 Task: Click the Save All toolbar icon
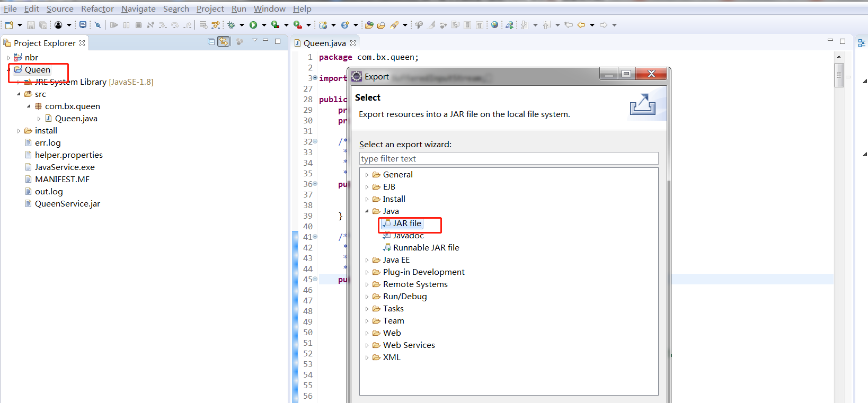pos(43,25)
